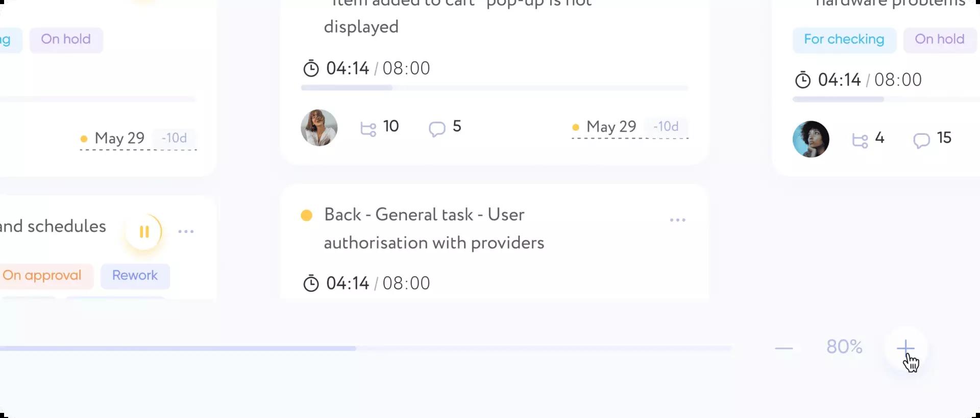Click the On hold tag beside For checking
980x418 pixels.
point(939,39)
